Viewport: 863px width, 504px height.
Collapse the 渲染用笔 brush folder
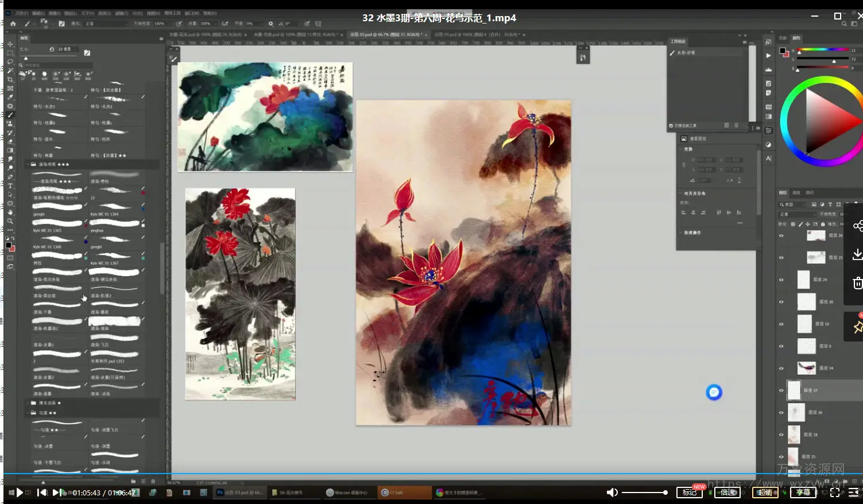tap(27, 164)
